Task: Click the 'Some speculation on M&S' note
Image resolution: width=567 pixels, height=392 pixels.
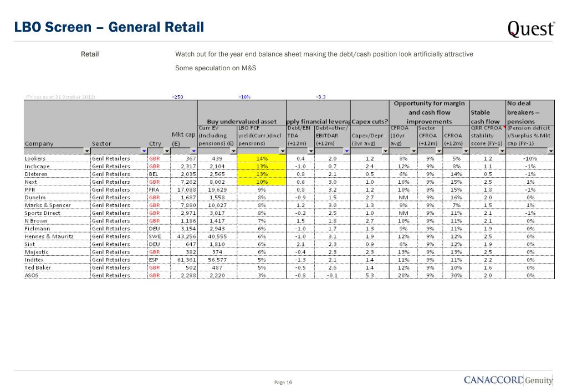Action: [216, 68]
